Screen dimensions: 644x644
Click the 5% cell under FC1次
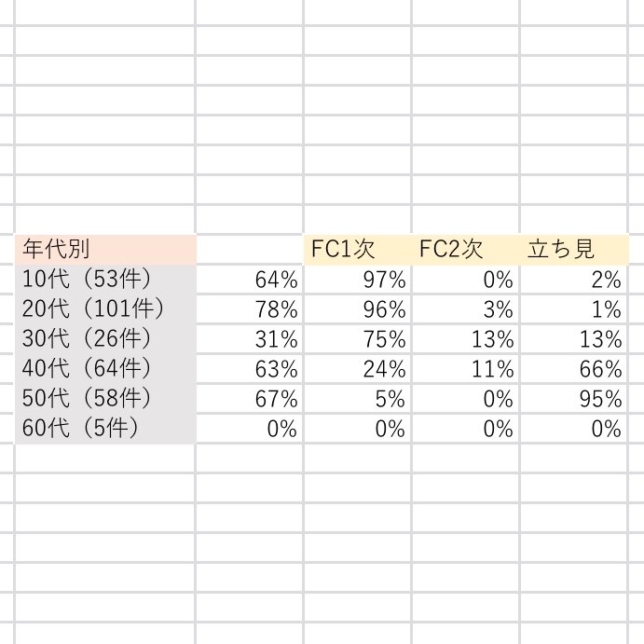point(357,399)
